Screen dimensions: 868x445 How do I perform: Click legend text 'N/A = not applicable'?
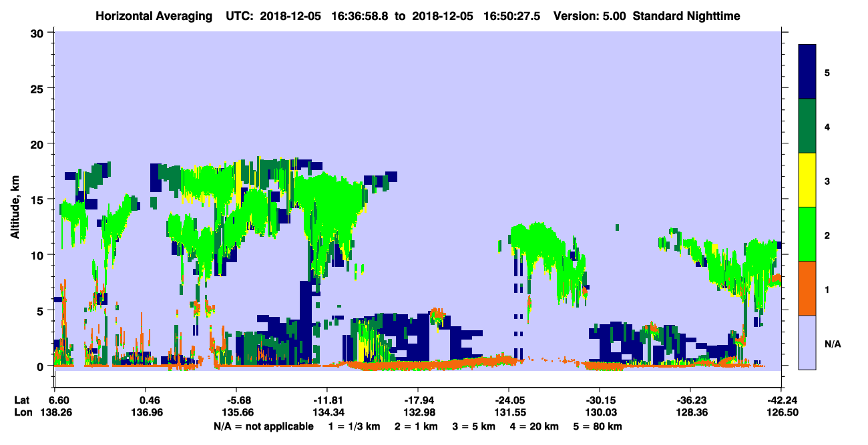[x=263, y=426]
